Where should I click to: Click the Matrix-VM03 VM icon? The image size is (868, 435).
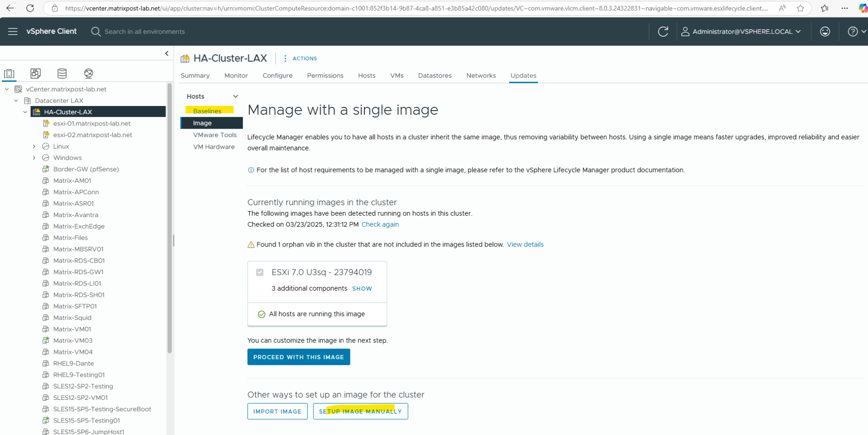click(x=46, y=340)
